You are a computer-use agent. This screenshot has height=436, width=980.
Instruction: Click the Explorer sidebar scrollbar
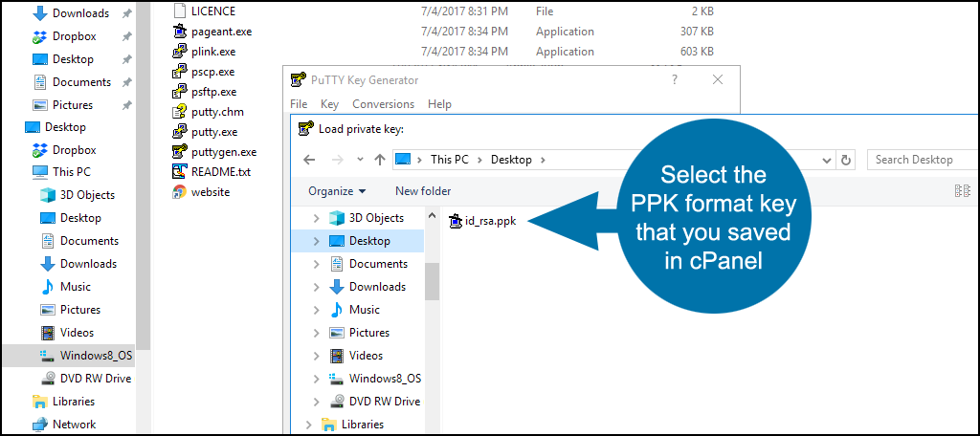(144, 175)
